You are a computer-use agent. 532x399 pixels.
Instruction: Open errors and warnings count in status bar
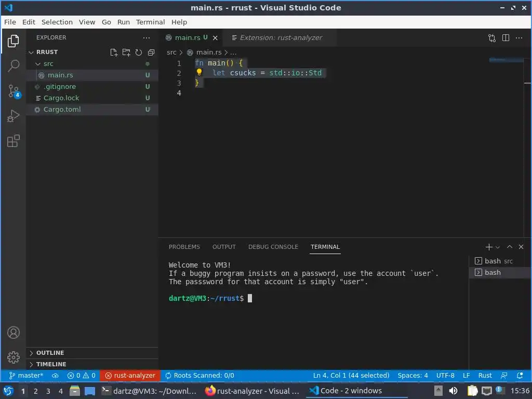(x=82, y=376)
